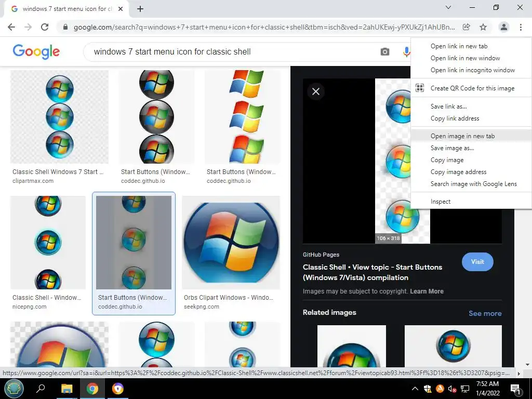This screenshot has height=399, width=532.
Task: Open the Learn More copyright link
Action: [427, 291]
